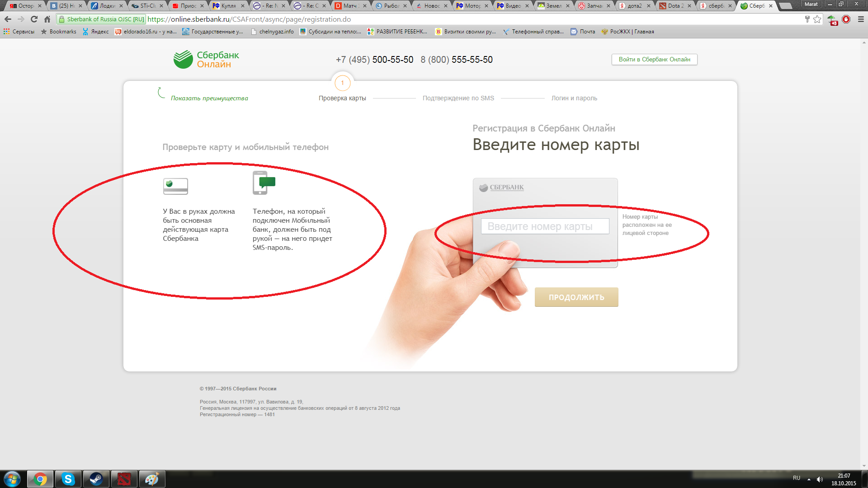Go back with the browser back arrow
This screenshot has height=488, width=868.
(x=8, y=19)
